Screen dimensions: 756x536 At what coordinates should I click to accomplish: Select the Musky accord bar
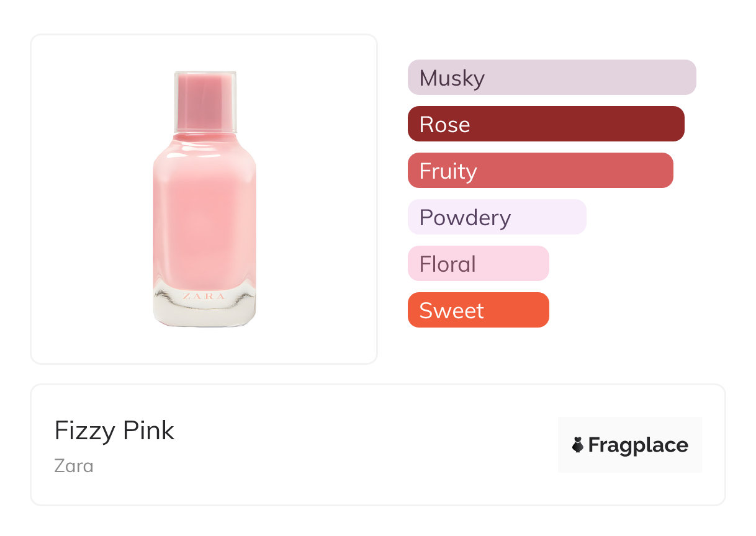(551, 78)
